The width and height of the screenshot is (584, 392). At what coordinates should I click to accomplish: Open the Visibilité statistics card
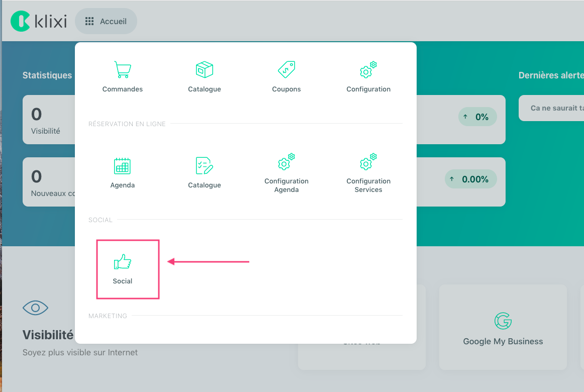pos(48,120)
